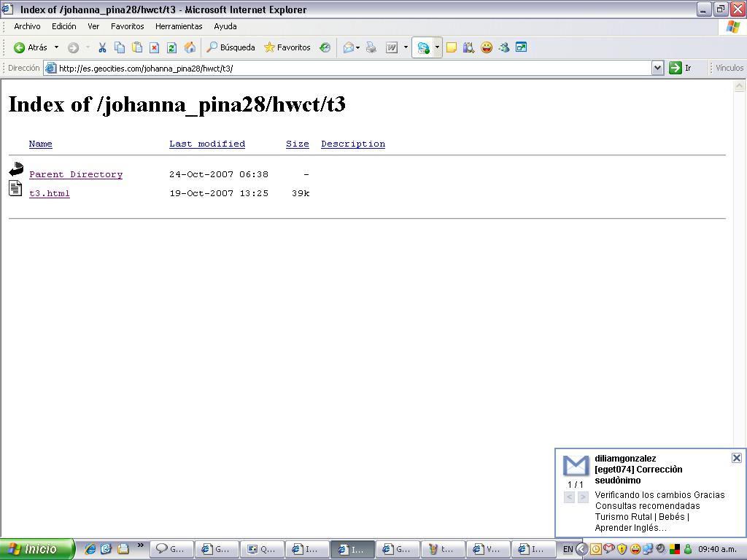Open the Búsqueda search panel
Image resolution: width=747 pixels, height=560 pixels.
(x=231, y=47)
